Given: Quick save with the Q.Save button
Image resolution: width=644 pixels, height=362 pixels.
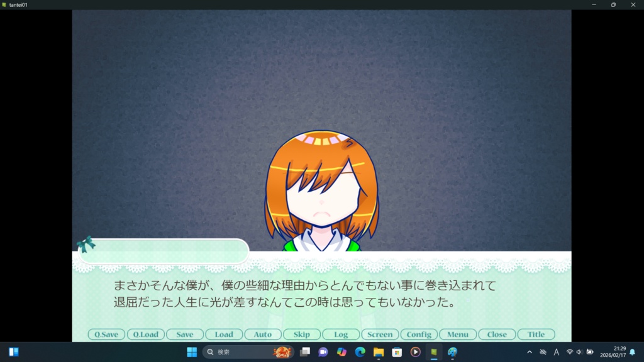Looking at the screenshot, I should click(x=106, y=334).
